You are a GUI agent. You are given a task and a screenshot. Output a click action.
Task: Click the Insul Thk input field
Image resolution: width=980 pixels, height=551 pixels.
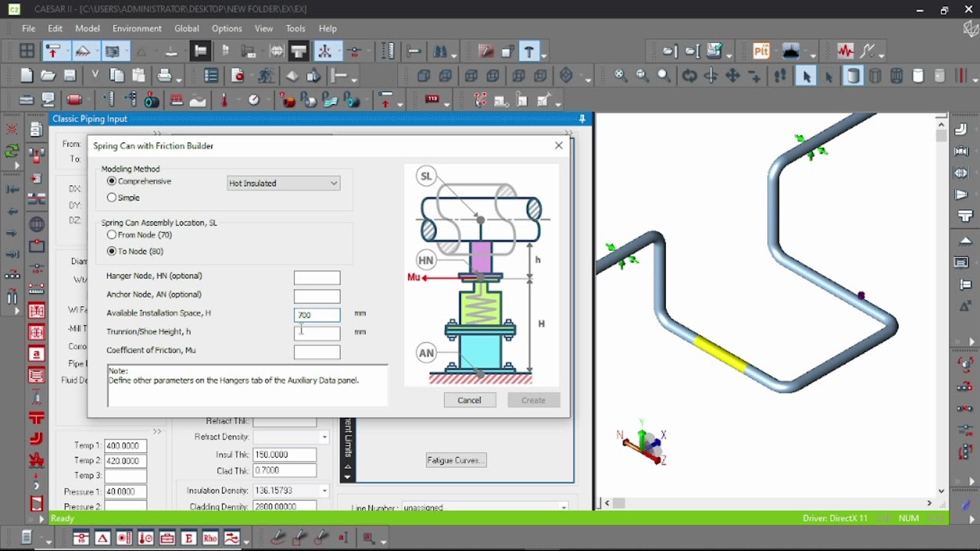click(284, 455)
